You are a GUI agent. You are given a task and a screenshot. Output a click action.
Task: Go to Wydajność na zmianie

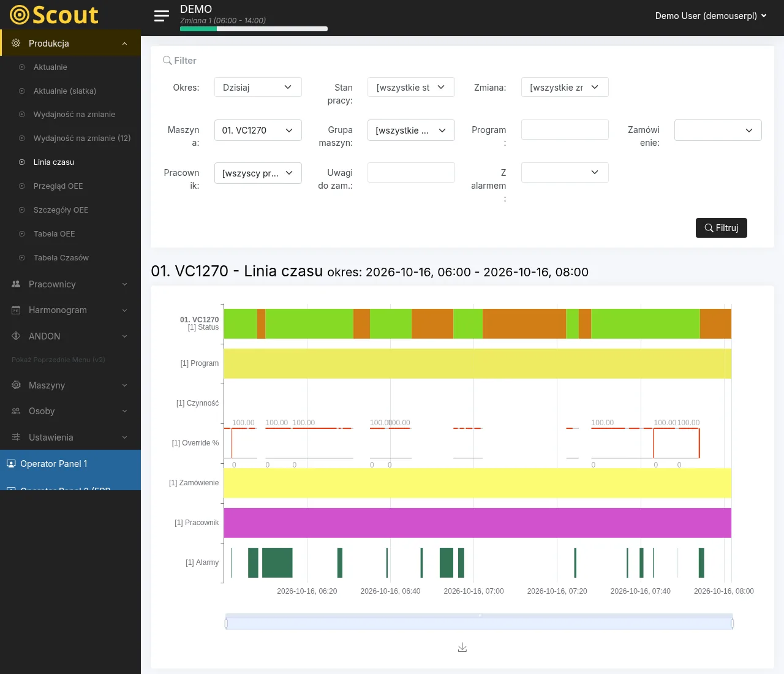click(74, 115)
